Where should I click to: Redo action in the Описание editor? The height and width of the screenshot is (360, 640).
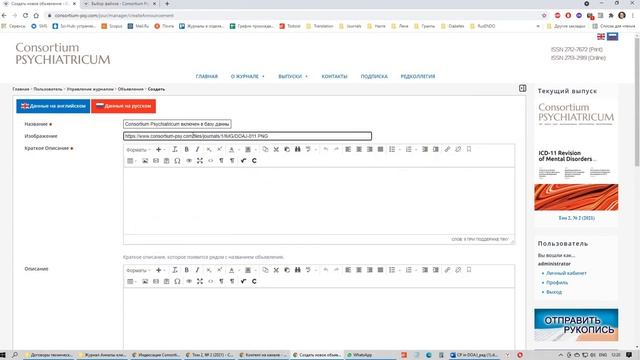tap(336, 270)
